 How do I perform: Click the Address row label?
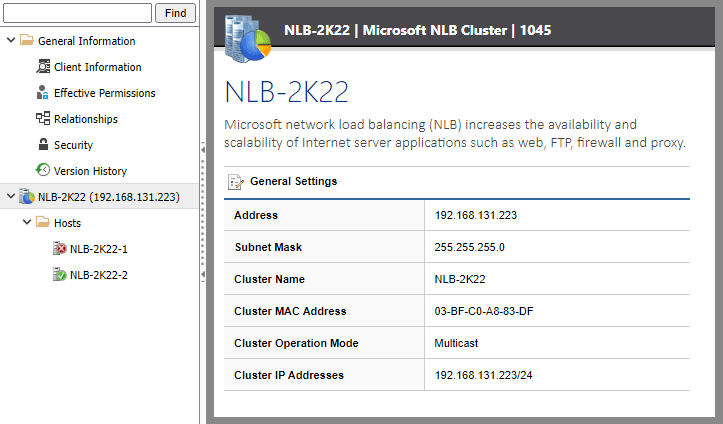point(256,215)
